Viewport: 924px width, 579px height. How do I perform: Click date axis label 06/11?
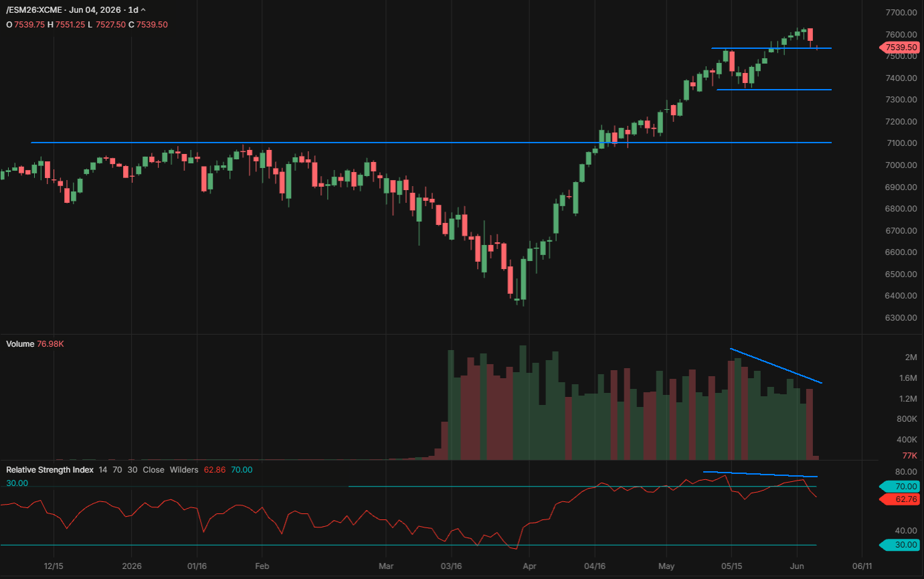tap(862, 566)
